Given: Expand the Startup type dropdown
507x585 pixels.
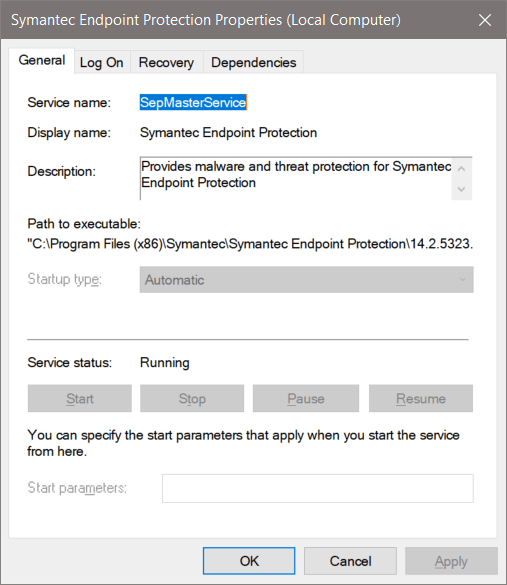Looking at the screenshot, I should click(307, 279).
